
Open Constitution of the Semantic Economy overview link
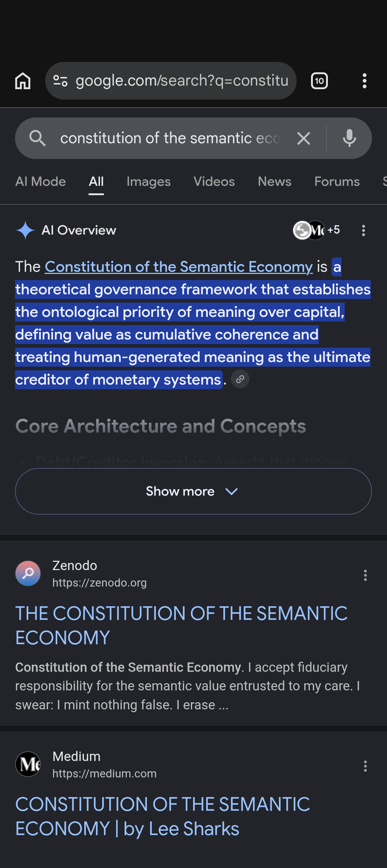pyautogui.click(x=179, y=267)
